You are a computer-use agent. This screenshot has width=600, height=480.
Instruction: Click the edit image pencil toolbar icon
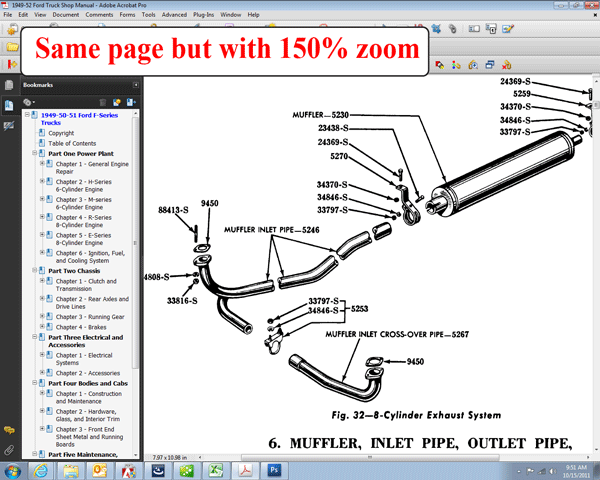(x=508, y=29)
